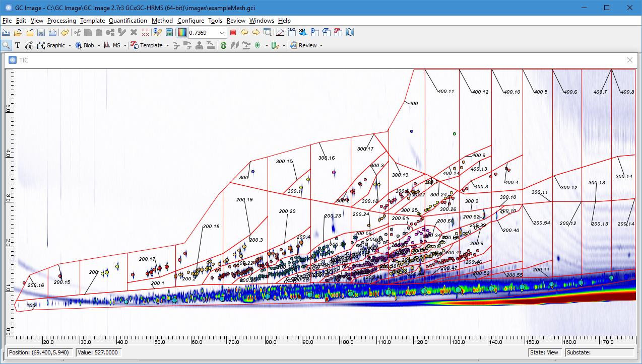Select the Text annotation tool
The width and height of the screenshot is (642, 364).
[x=17, y=45]
